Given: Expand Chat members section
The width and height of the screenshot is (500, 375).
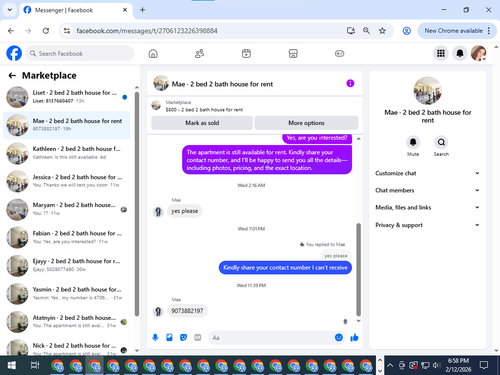Looking at the screenshot, I should point(428,190).
